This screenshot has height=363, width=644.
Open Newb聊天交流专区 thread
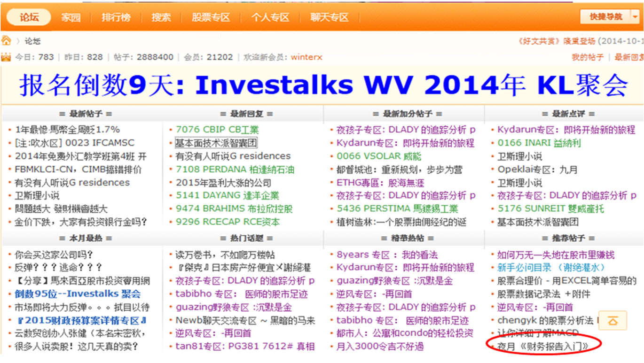click(x=245, y=321)
